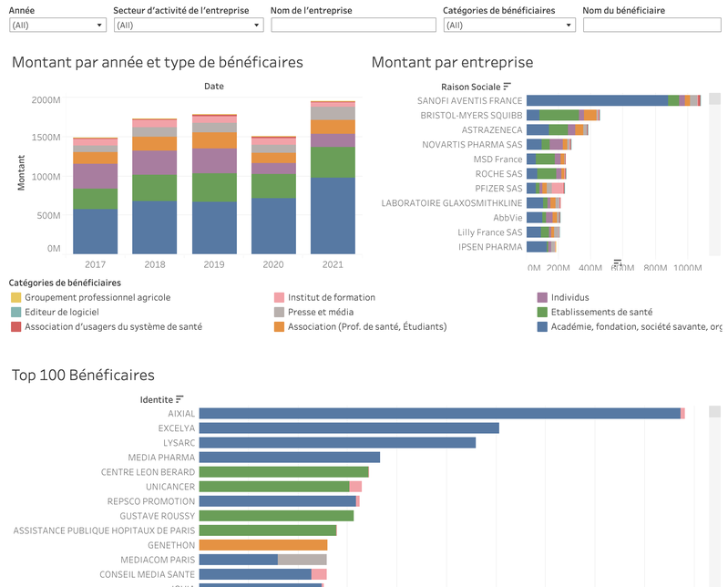728x587 pixels.
Task: Focus the Nom du bénéficiaire input field
Action: tap(651, 26)
